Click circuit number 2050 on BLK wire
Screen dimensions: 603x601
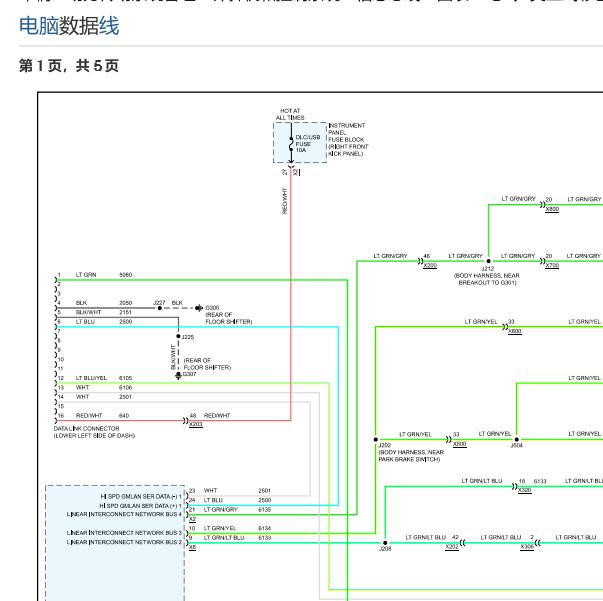126,303
